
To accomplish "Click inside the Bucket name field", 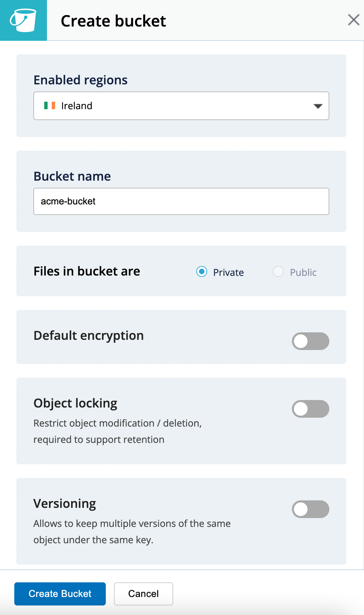I will coord(181,201).
